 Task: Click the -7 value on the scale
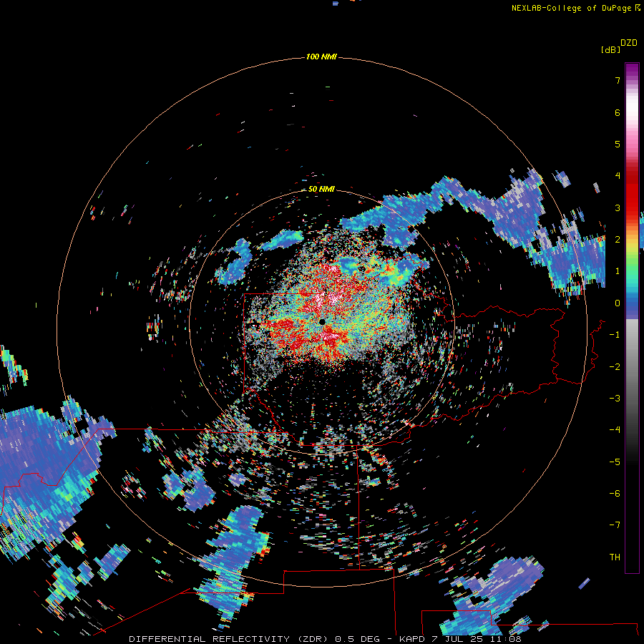point(615,525)
